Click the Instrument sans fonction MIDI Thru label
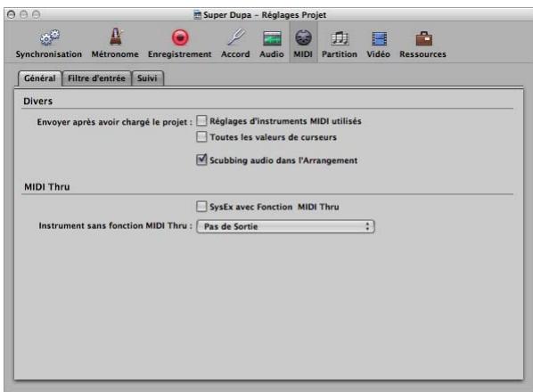The image size is (533, 392). point(115,225)
